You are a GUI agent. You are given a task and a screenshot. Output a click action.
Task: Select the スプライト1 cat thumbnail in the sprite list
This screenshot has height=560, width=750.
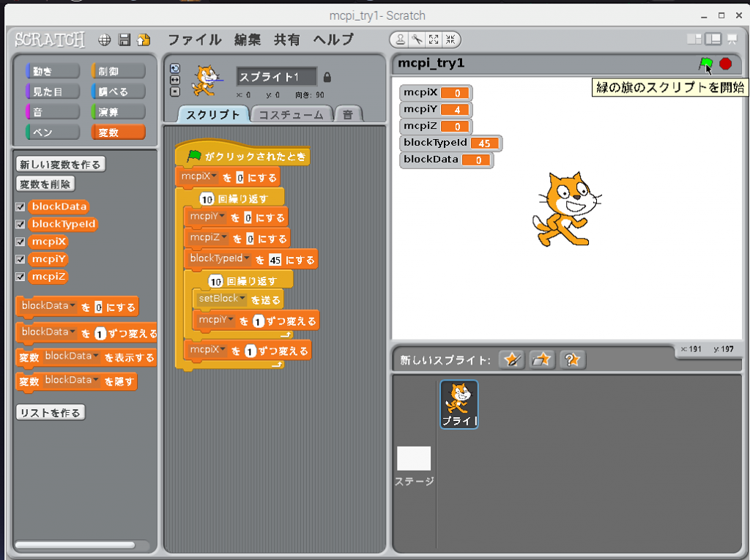459,404
